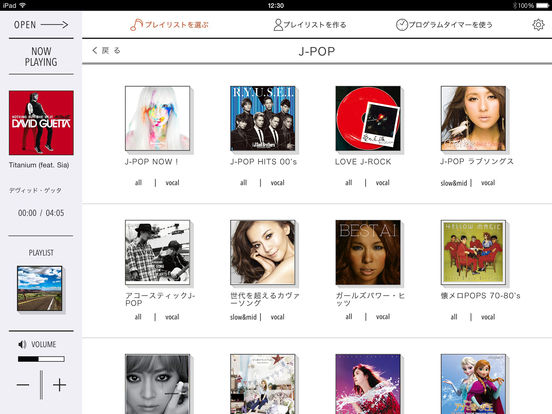The image size is (552, 414).
Task: Open the LOVE J-ROCK album cover
Action: pos(368,118)
